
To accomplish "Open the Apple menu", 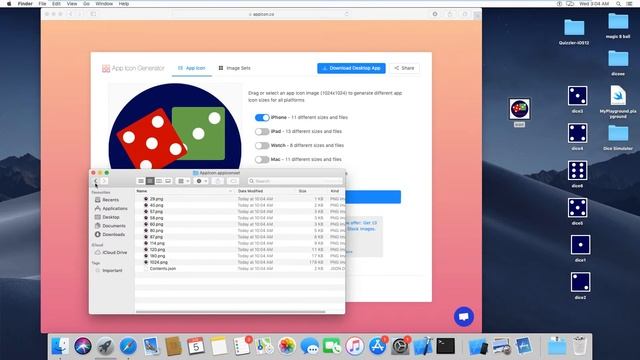I will (x=9, y=4).
